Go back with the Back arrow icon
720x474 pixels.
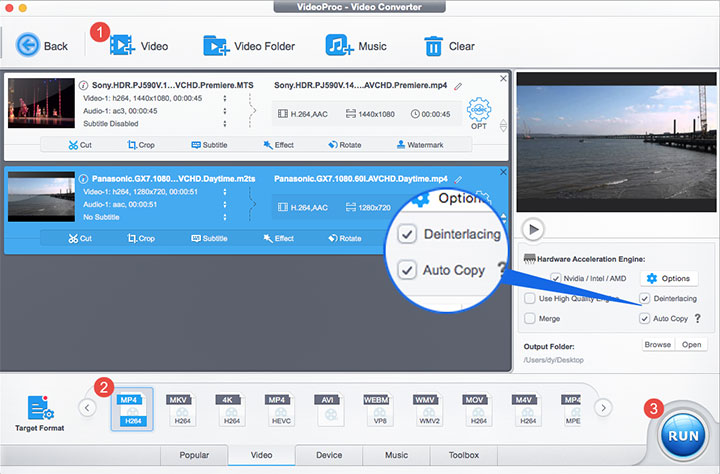(x=28, y=45)
